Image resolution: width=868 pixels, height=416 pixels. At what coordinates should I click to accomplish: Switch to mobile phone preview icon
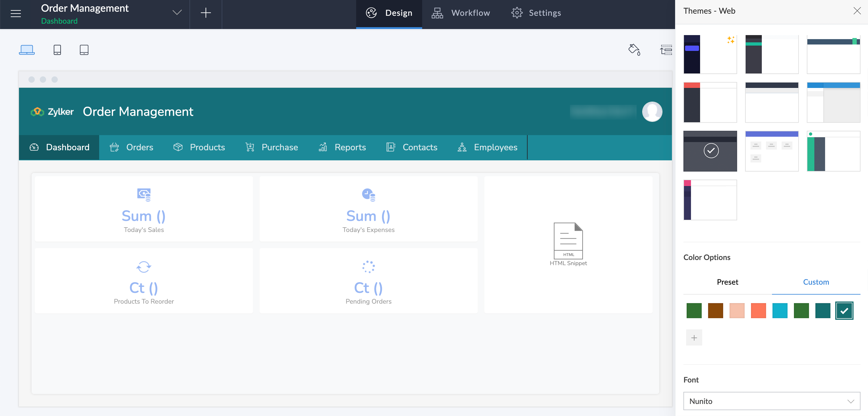[x=57, y=50]
